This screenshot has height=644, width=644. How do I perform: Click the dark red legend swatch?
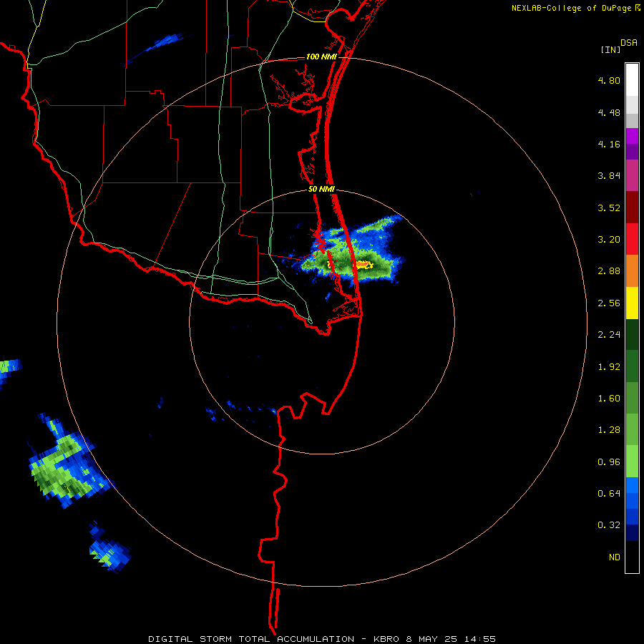[x=632, y=208]
